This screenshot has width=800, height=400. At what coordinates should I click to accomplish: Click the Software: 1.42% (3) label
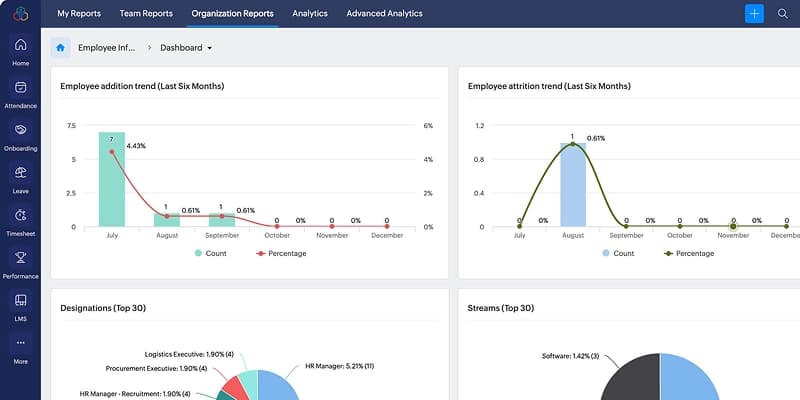click(x=570, y=356)
